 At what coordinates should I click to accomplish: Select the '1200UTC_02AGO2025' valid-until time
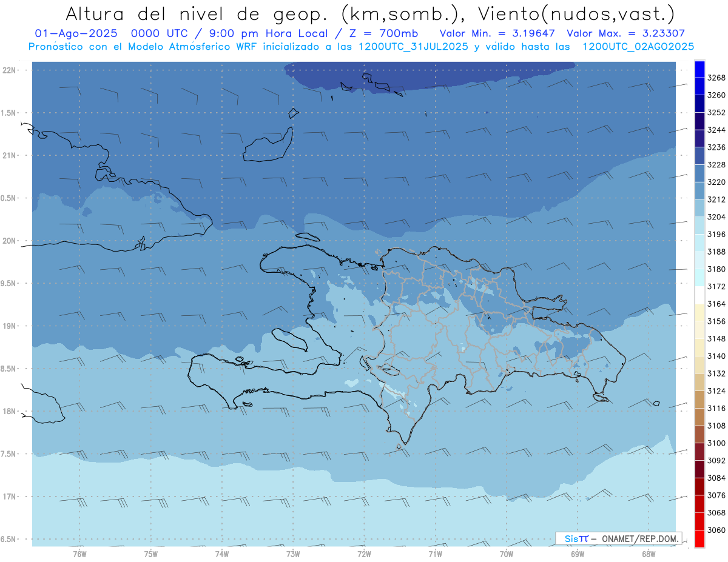coord(638,47)
